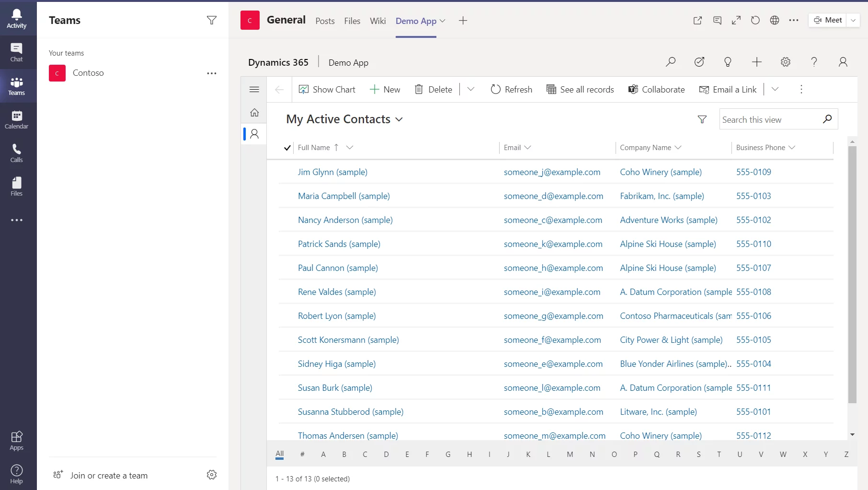Open the Apps store icon
This screenshot has width=868, height=490.
pyautogui.click(x=17, y=441)
